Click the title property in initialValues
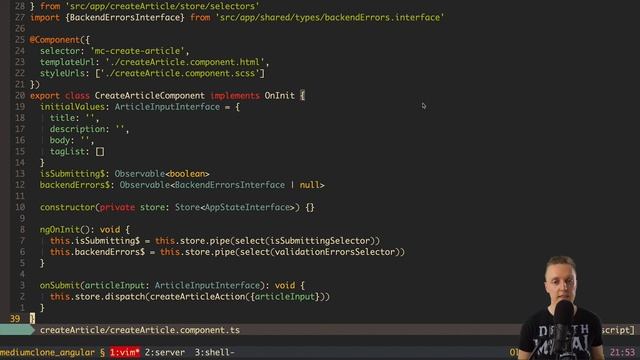This screenshot has height=360, width=640. [x=62, y=118]
